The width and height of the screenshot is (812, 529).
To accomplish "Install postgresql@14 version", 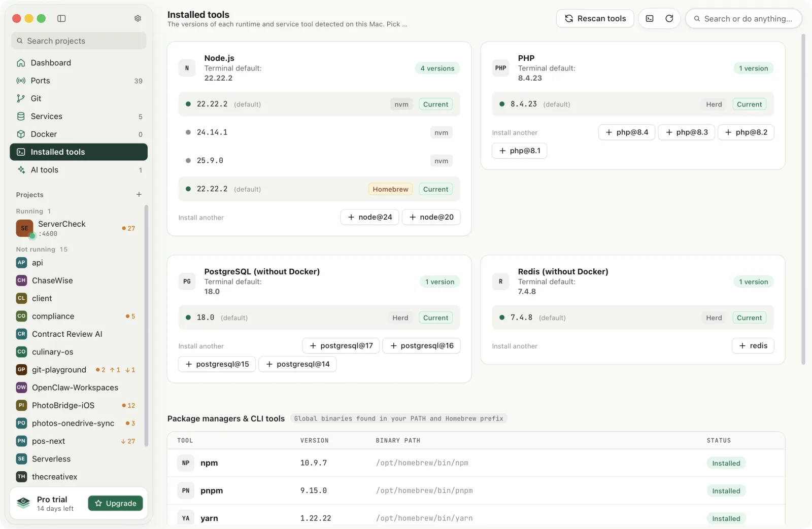I will coord(297,364).
